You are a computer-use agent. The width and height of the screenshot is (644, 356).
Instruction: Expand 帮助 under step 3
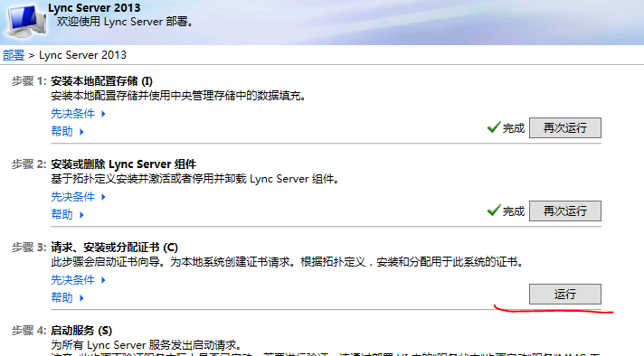point(67,298)
